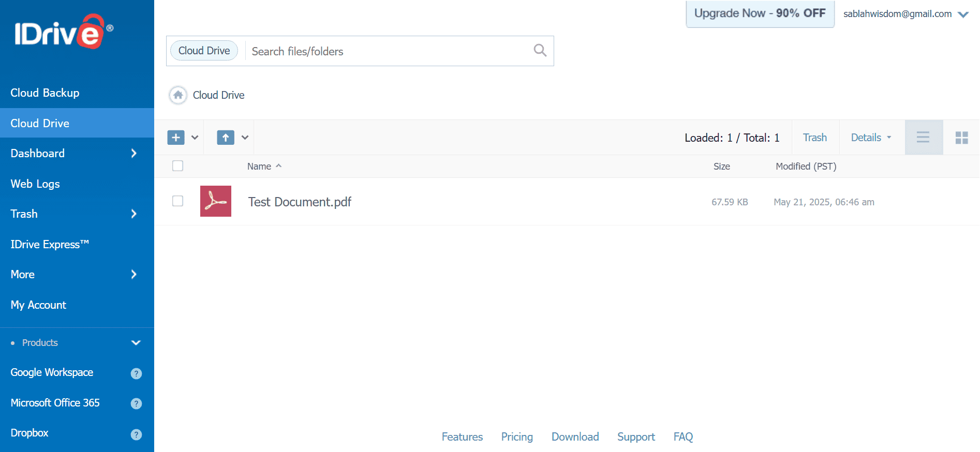Open Microsoft Office 365 product link
This screenshot has width=980, height=452.
pyautogui.click(x=55, y=403)
